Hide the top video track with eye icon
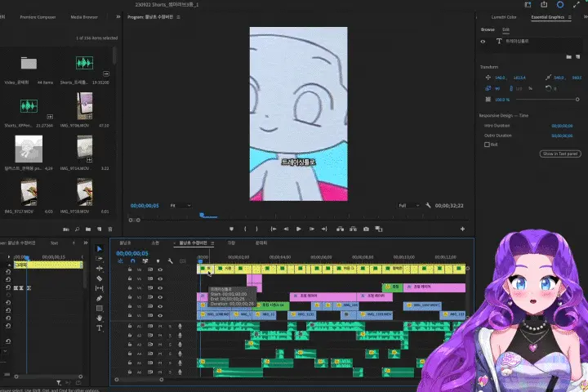 tap(160, 269)
